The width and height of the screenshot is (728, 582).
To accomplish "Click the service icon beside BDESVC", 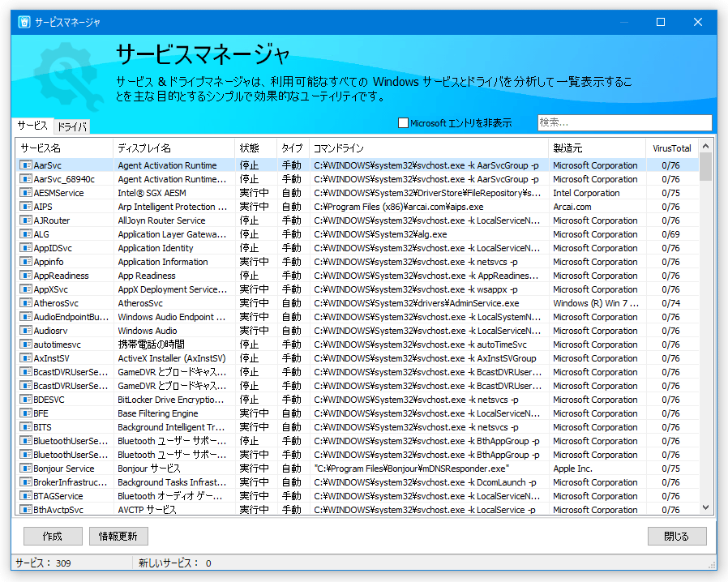I will click(x=25, y=400).
